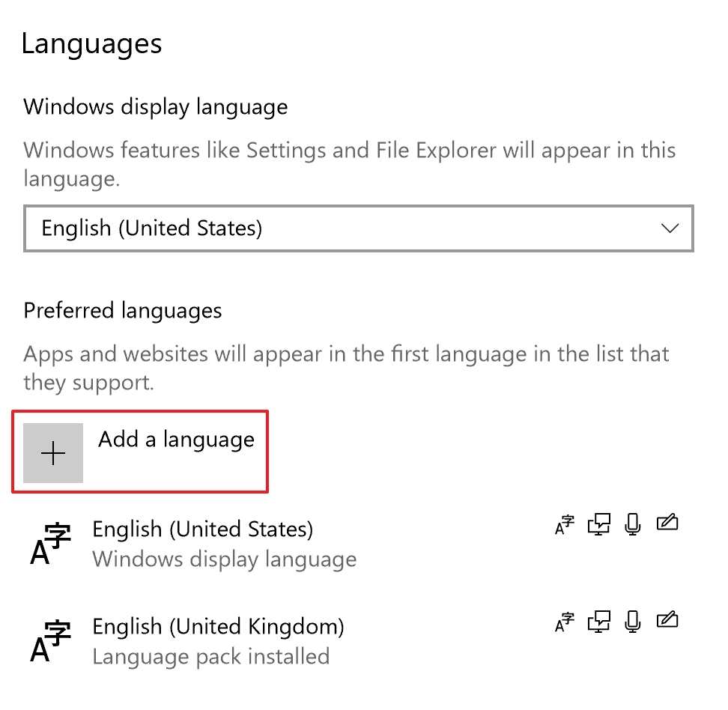
Task: Select English (United Kingdom) in preferred languages list
Action: click(218, 627)
